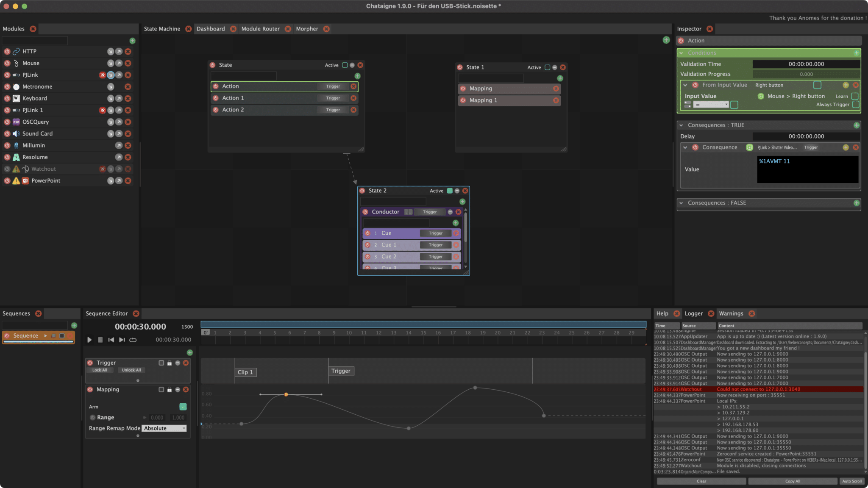Screen dimensions: 868x488
Task: Open Range Remap Mode dropdown
Action: (x=164, y=429)
